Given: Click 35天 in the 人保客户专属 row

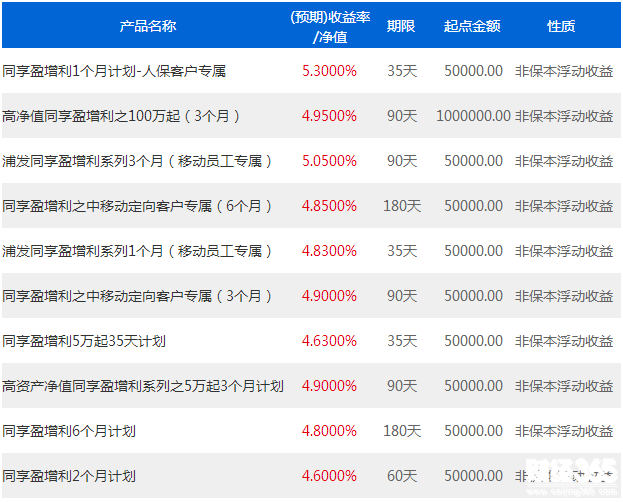Looking at the screenshot, I should [x=402, y=71].
